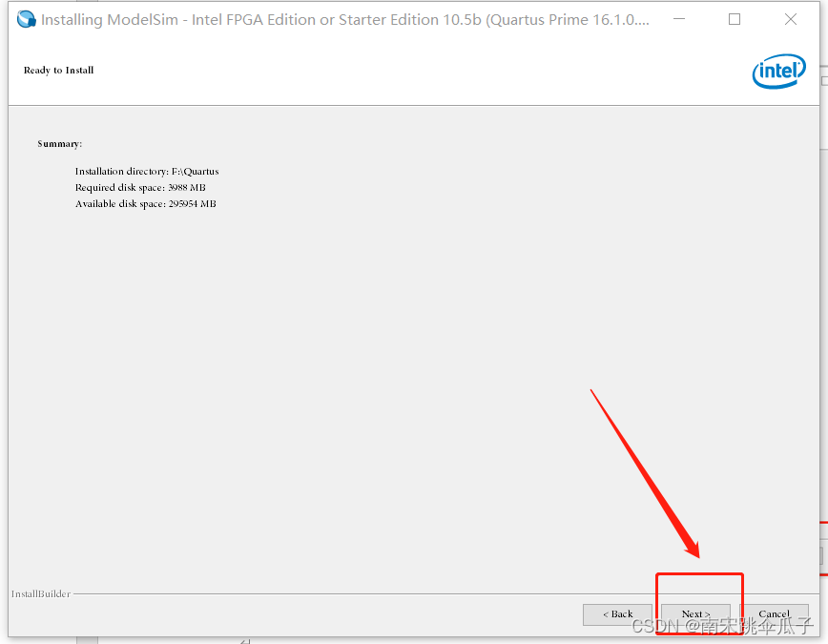Go back with the Back button

[x=617, y=614]
